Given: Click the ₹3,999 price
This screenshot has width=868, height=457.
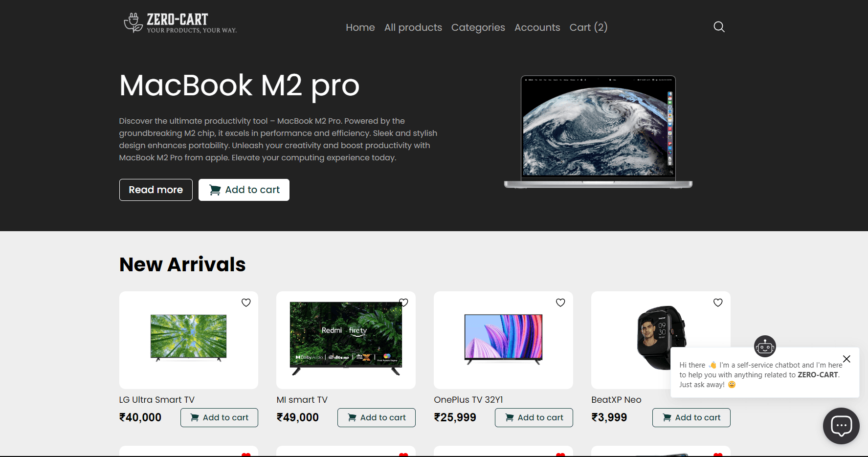Looking at the screenshot, I should (x=609, y=417).
